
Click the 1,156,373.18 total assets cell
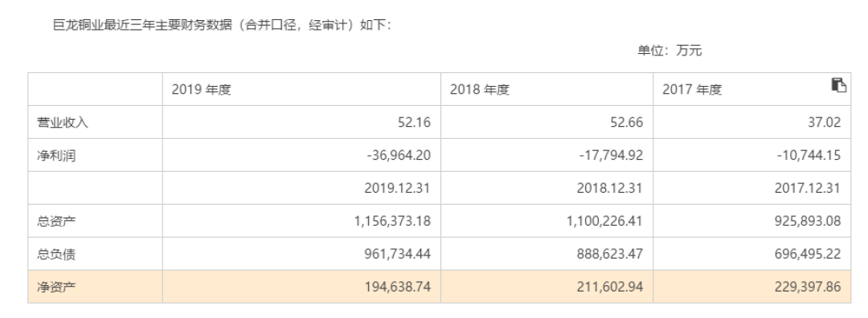[x=301, y=221]
